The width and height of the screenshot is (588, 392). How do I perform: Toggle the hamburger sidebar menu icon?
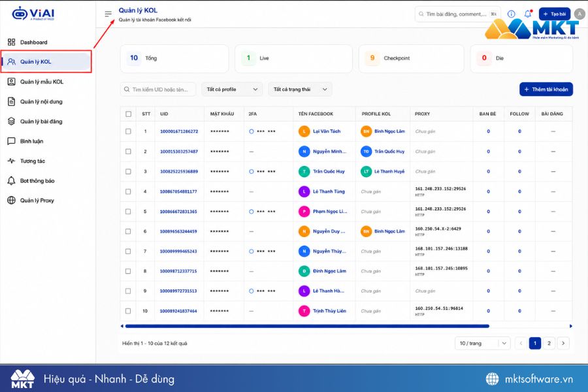click(108, 14)
